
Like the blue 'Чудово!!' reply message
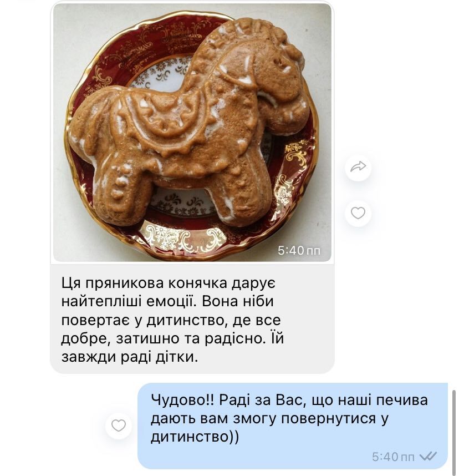(118, 426)
